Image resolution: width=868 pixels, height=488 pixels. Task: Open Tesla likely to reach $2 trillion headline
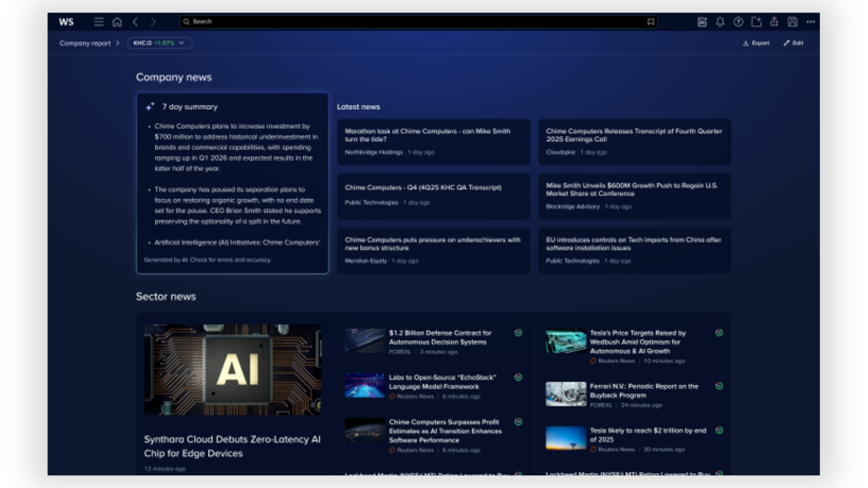[x=648, y=435]
